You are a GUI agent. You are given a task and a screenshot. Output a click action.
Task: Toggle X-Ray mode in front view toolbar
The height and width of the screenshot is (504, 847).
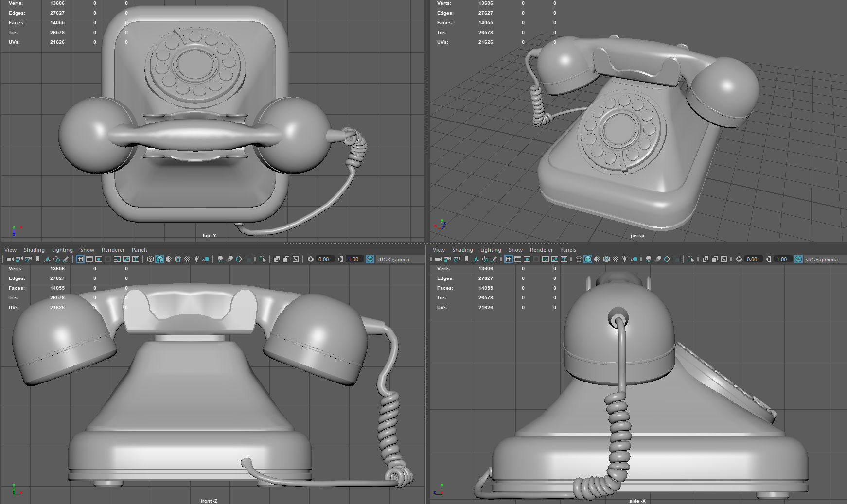coord(277,259)
